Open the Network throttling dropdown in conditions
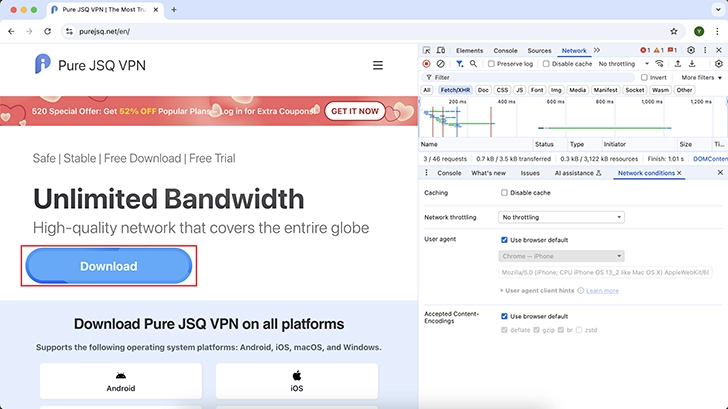Screen dimensions: 728x409 click(562, 217)
